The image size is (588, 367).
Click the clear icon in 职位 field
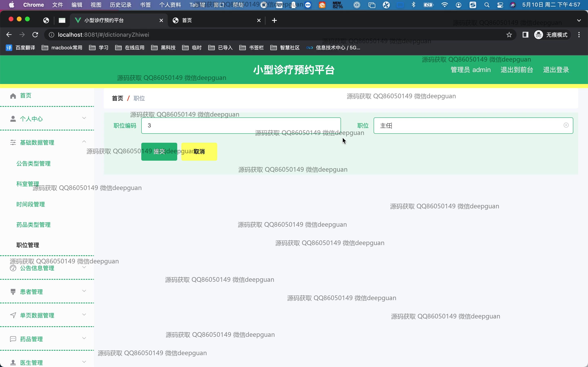coord(566,125)
